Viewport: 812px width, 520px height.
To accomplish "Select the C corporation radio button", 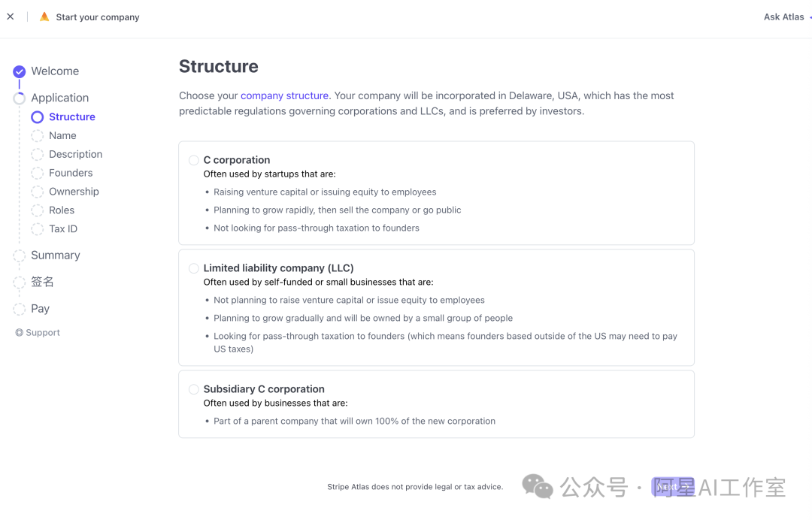I will tap(194, 160).
